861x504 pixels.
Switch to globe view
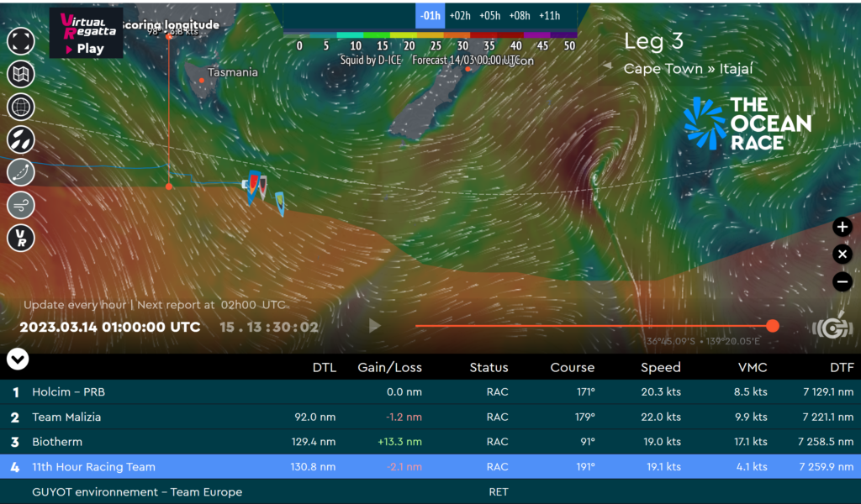(x=21, y=107)
